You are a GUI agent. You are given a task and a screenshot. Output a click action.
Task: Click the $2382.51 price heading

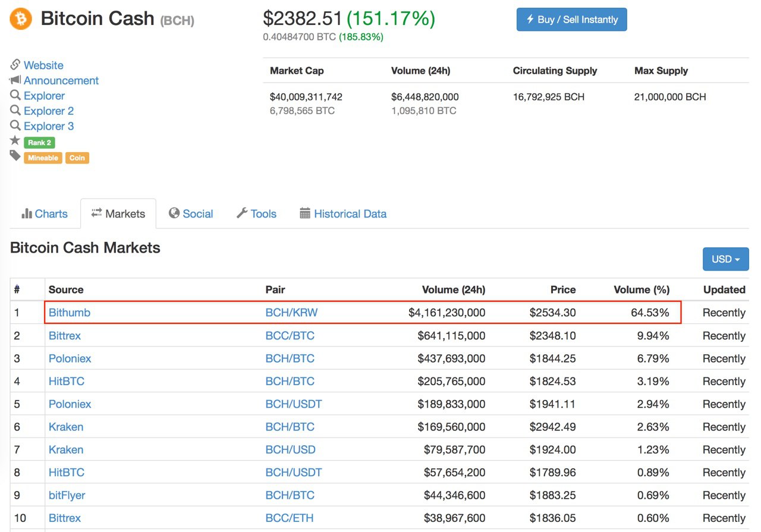click(303, 18)
